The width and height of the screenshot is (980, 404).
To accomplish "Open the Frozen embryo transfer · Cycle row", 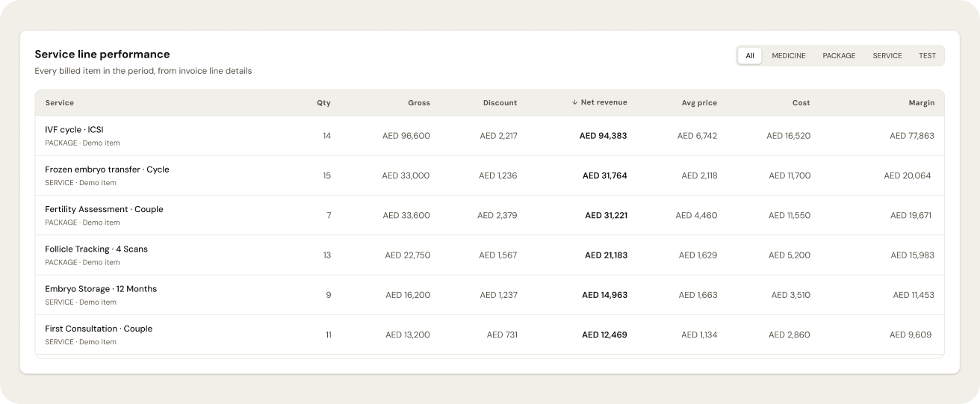I will [x=490, y=175].
